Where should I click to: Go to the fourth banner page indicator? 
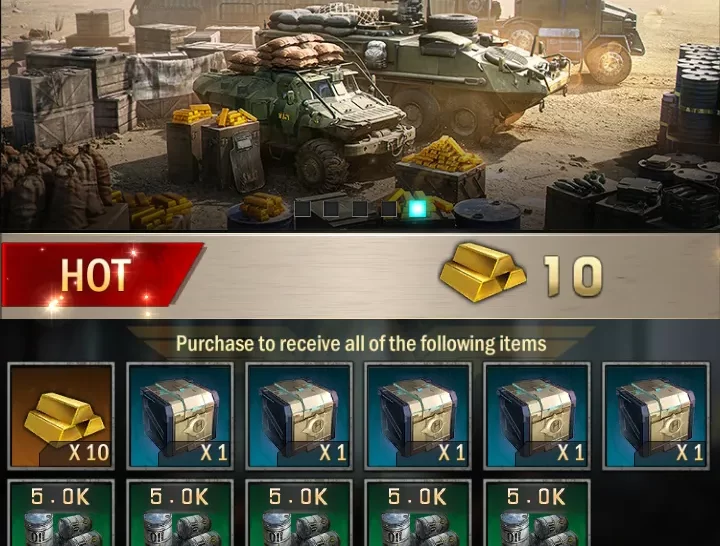pos(388,208)
